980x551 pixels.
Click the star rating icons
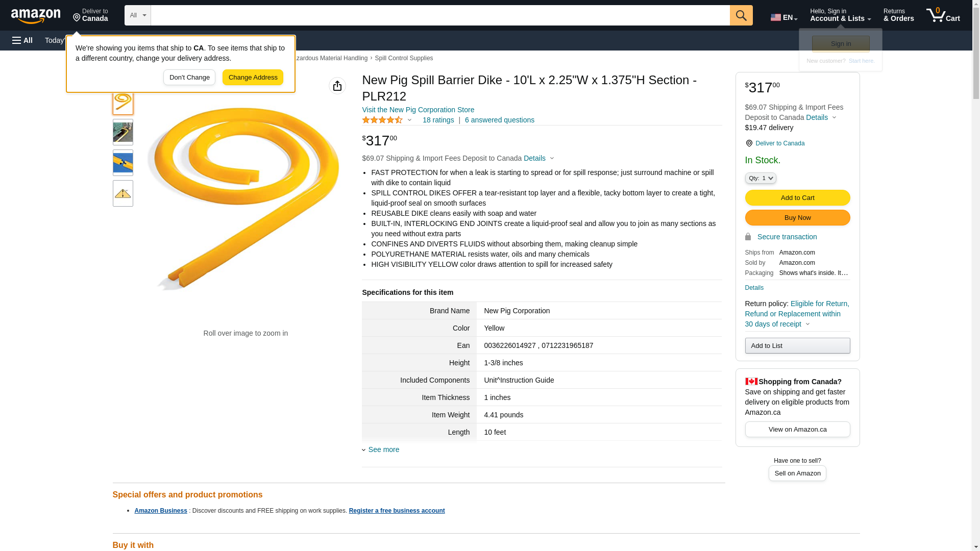pyautogui.click(x=382, y=120)
